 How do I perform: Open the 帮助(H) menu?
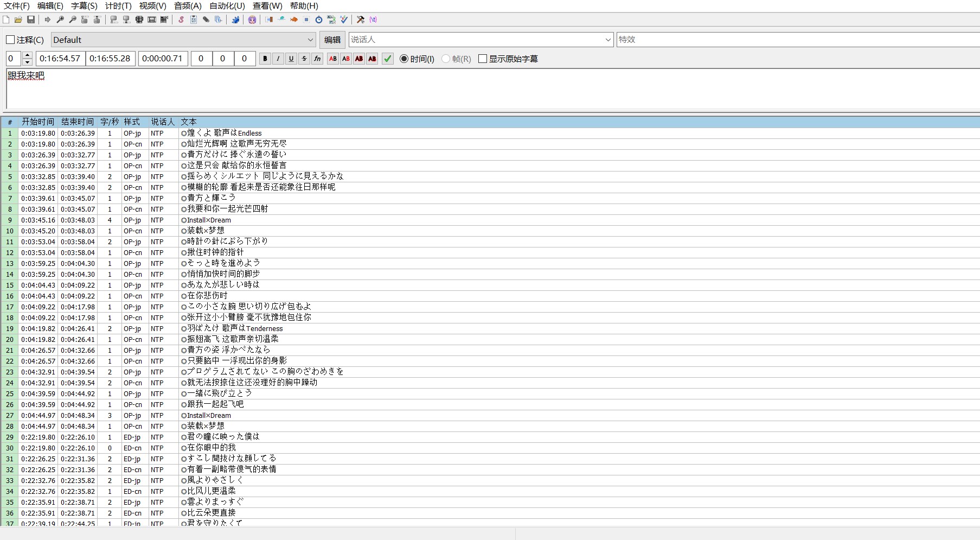(304, 6)
